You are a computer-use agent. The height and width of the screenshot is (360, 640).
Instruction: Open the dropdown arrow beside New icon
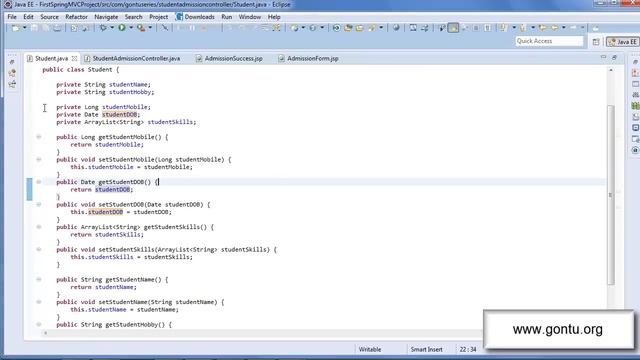click(x=24, y=28)
